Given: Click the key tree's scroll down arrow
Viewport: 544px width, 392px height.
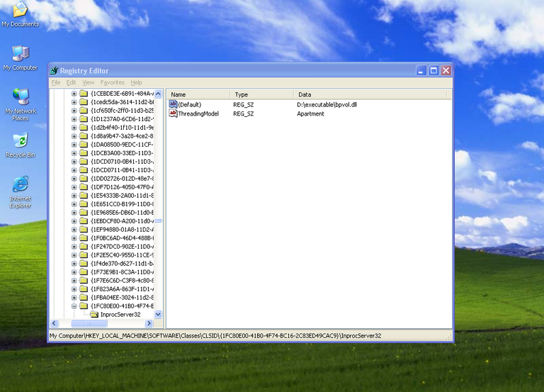Looking at the screenshot, I should (x=158, y=315).
